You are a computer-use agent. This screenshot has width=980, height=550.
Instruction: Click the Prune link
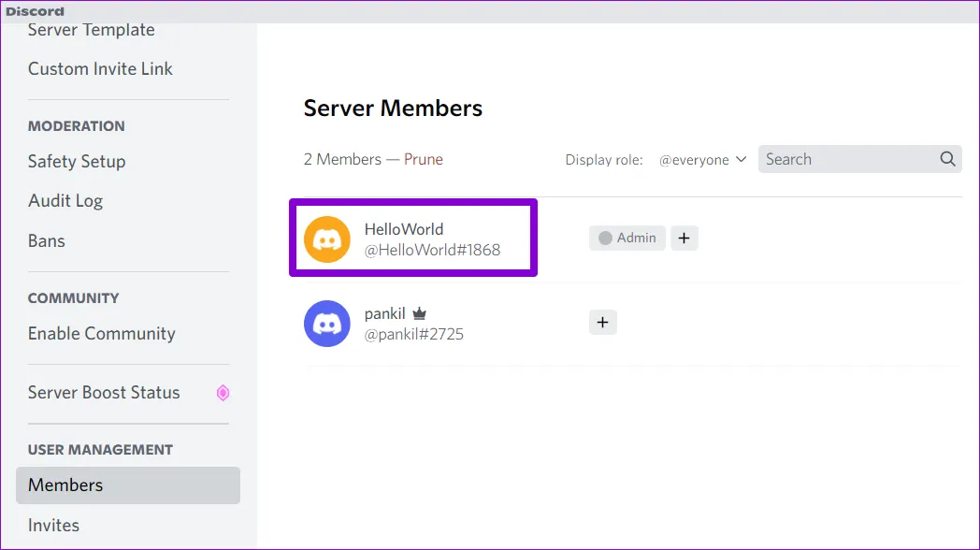pos(424,159)
